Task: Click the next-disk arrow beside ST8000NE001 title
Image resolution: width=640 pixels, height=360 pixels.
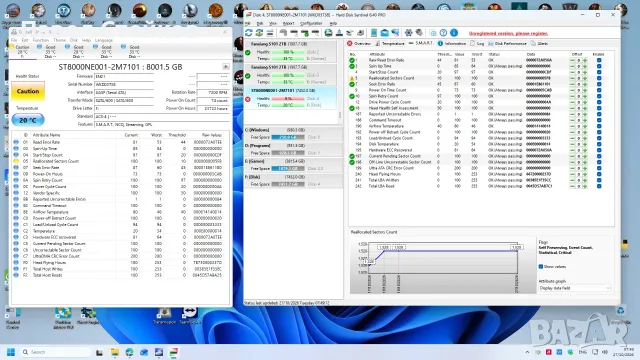Action: click(226, 67)
